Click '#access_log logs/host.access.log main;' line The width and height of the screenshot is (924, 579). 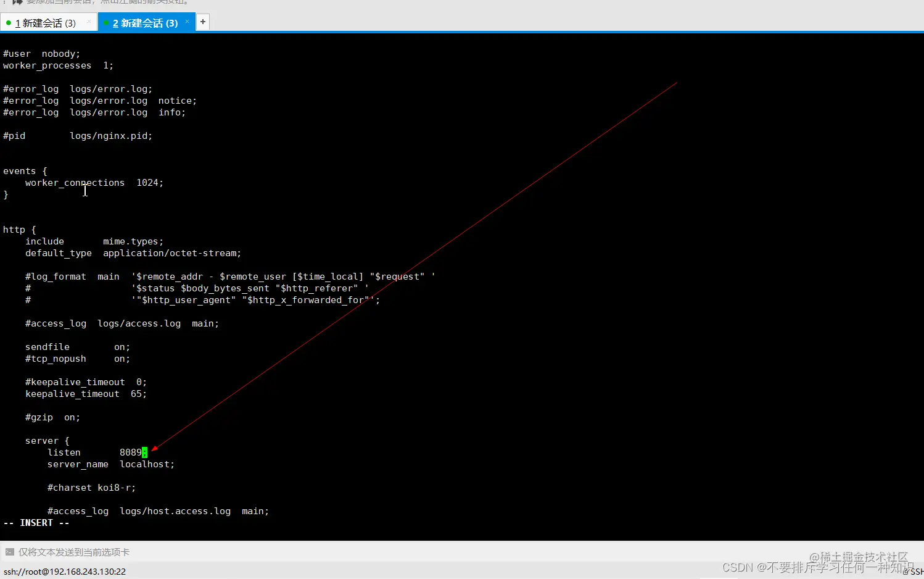tap(158, 511)
